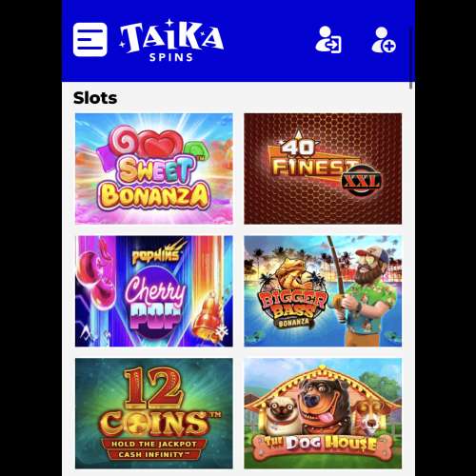Go home via the Taika Spins logo
The image size is (476, 476).
pyautogui.click(x=171, y=40)
